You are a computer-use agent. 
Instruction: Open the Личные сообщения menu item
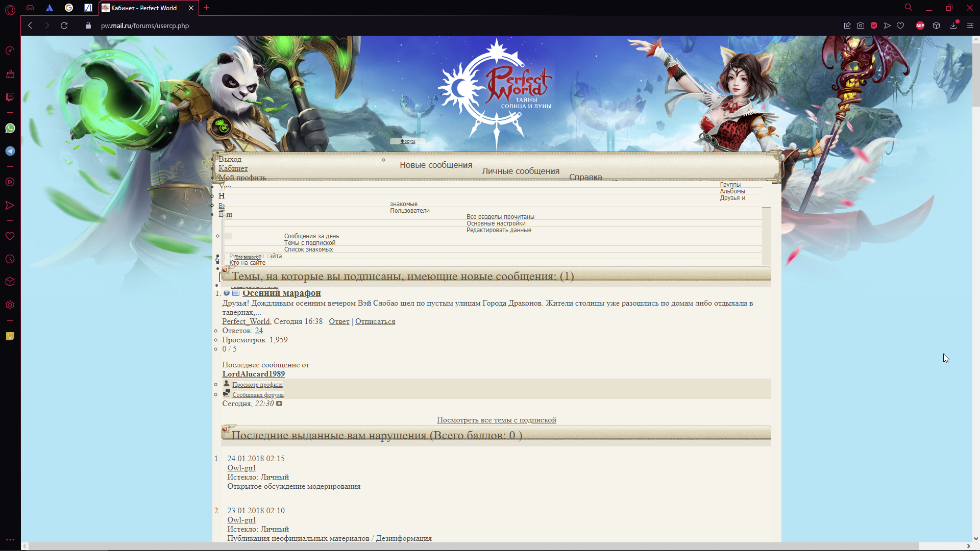(x=521, y=171)
